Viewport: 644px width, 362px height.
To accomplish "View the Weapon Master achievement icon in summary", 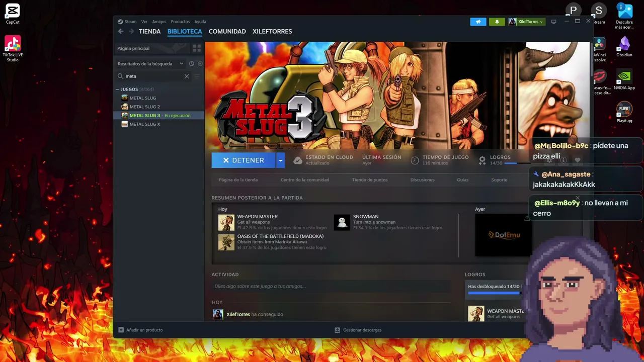I will [x=226, y=222].
